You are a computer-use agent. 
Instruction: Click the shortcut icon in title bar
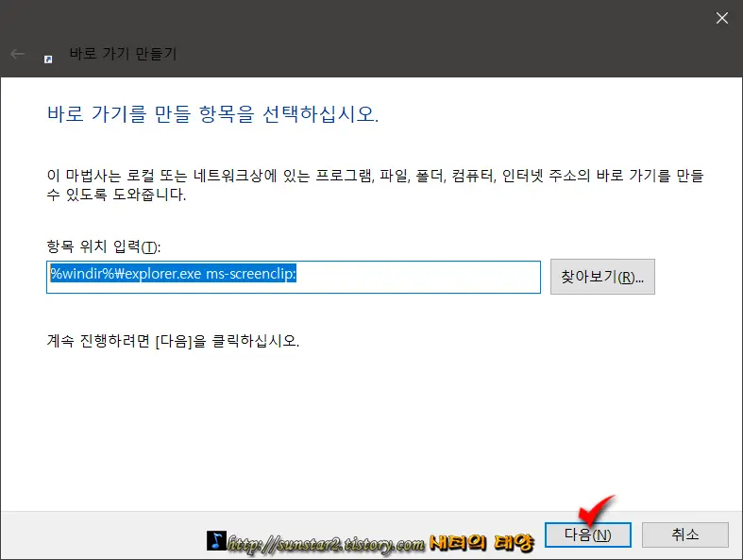coord(48,59)
